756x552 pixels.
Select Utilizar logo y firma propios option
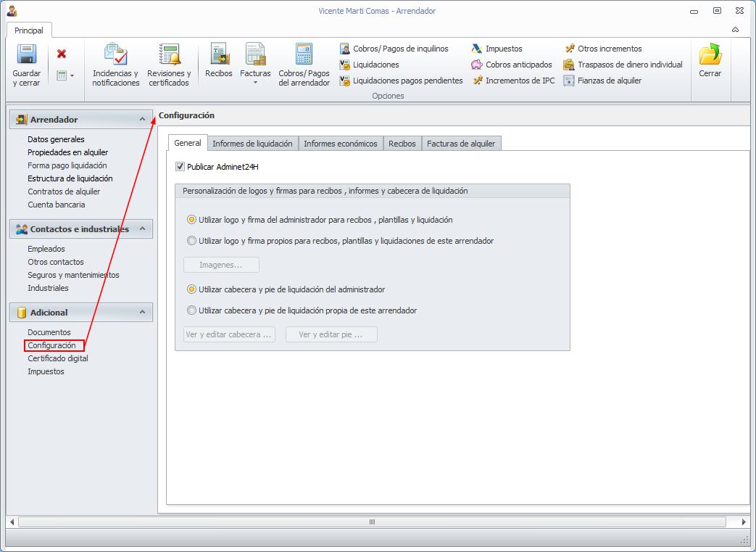[191, 240]
